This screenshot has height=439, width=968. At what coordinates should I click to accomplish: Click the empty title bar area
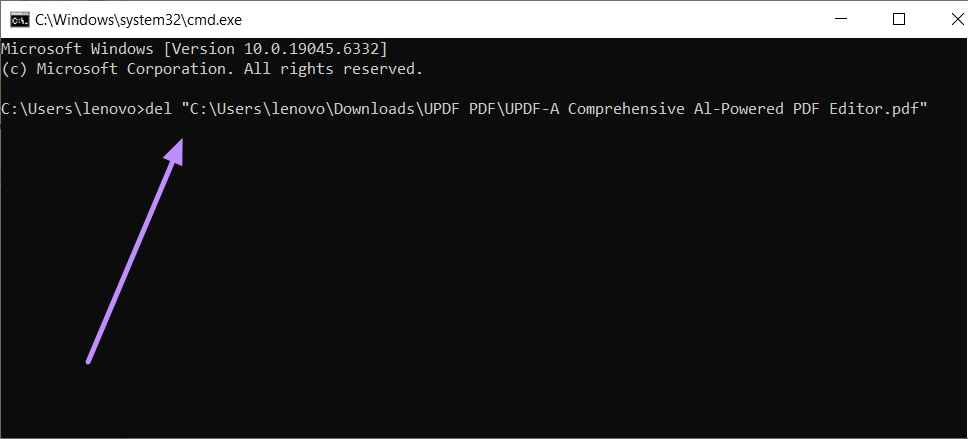[x=531, y=20]
